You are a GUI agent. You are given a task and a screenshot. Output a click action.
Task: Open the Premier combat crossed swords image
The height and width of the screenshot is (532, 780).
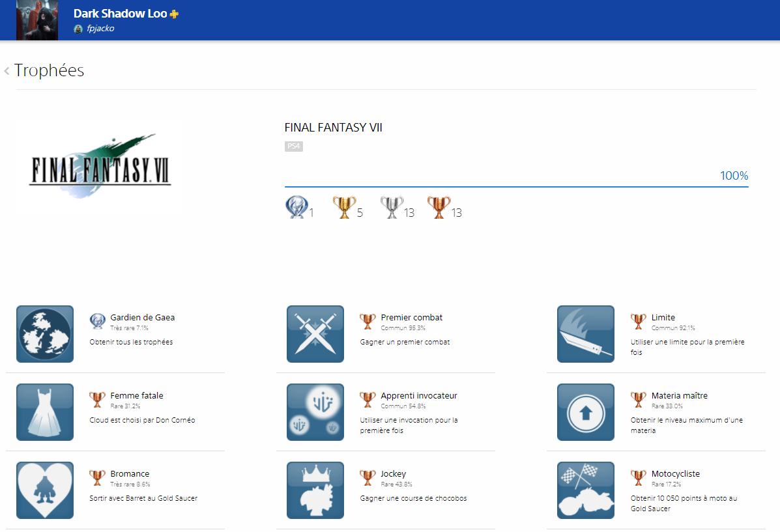[315, 334]
